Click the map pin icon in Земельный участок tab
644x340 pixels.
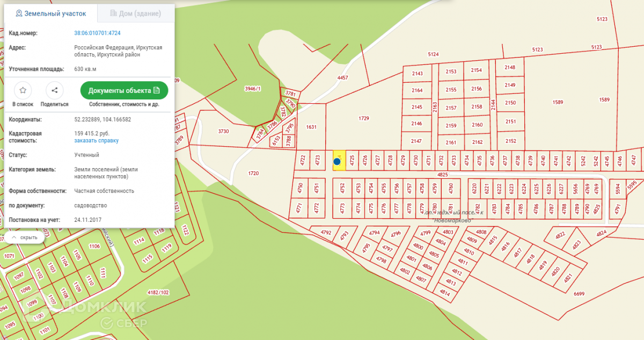(19, 13)
